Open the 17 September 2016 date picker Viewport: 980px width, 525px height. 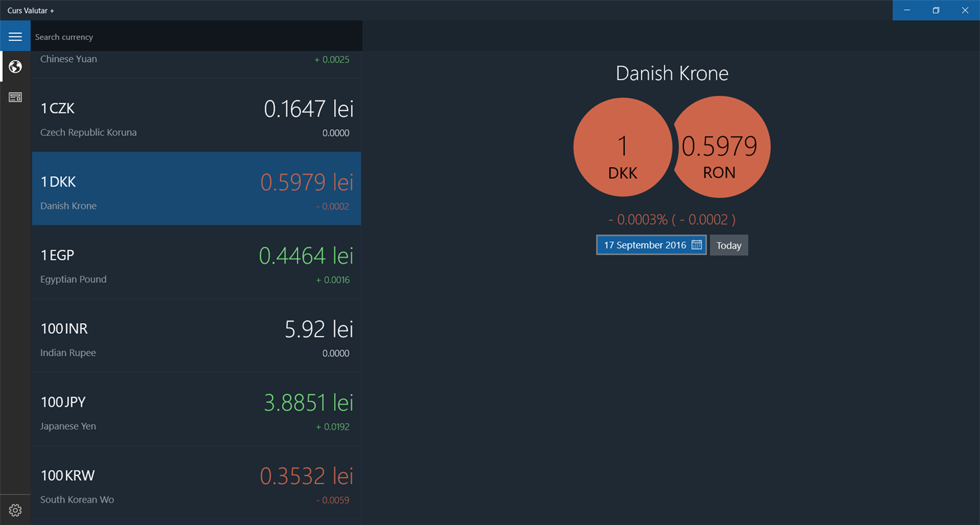(x=651, y=245)
